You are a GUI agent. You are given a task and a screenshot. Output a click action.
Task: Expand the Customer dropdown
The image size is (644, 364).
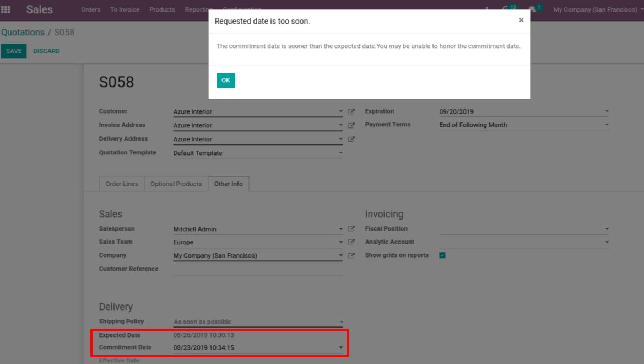tap(340, 111)
